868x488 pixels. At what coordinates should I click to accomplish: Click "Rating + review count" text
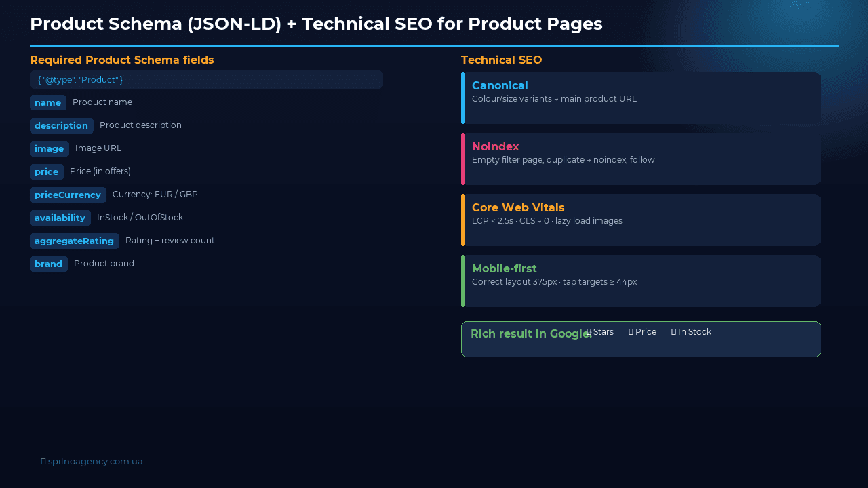(170, 241)
